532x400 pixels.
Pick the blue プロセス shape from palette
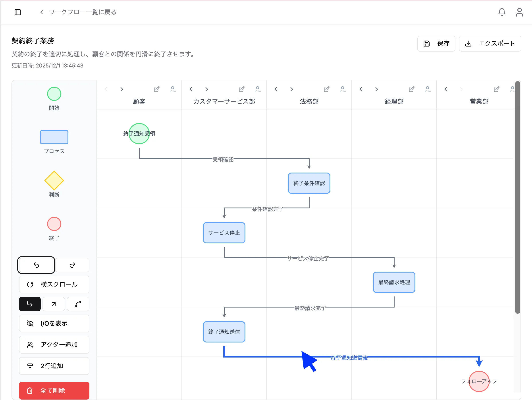[x=54, y=137]
